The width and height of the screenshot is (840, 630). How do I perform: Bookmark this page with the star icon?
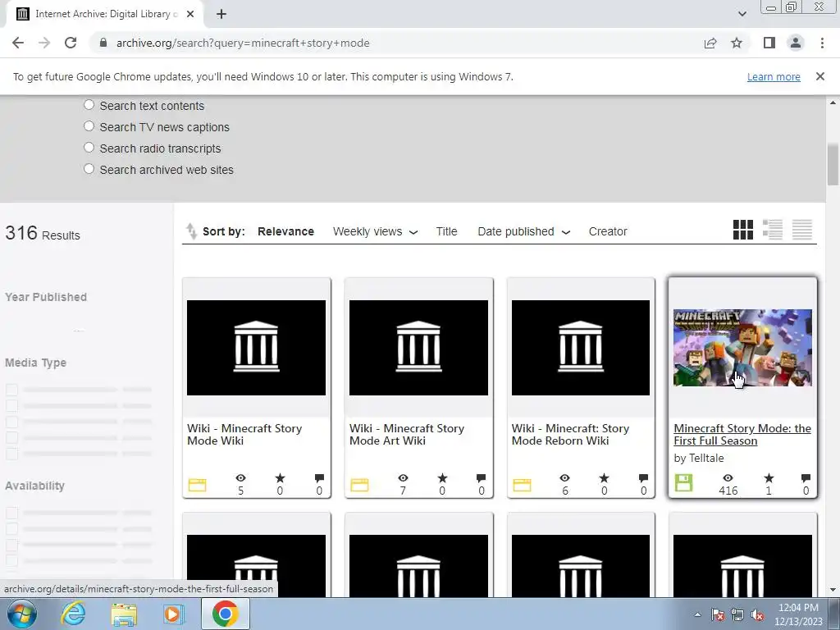point(737,43)
